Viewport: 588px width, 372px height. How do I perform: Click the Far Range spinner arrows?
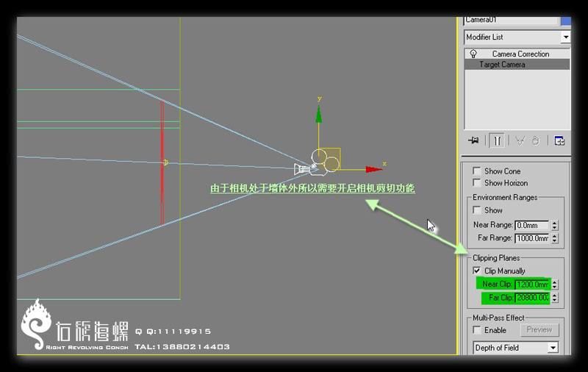[555, 238]
